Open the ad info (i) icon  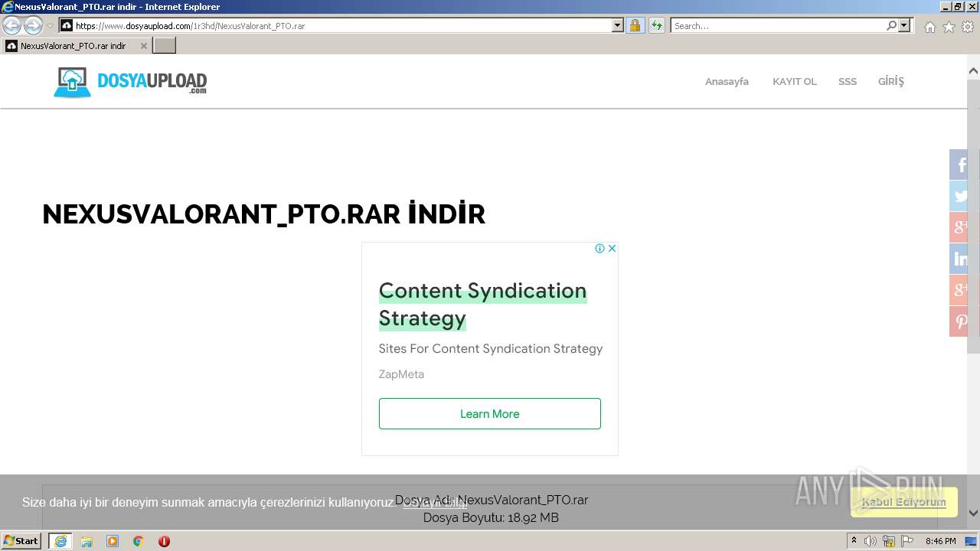600,248
